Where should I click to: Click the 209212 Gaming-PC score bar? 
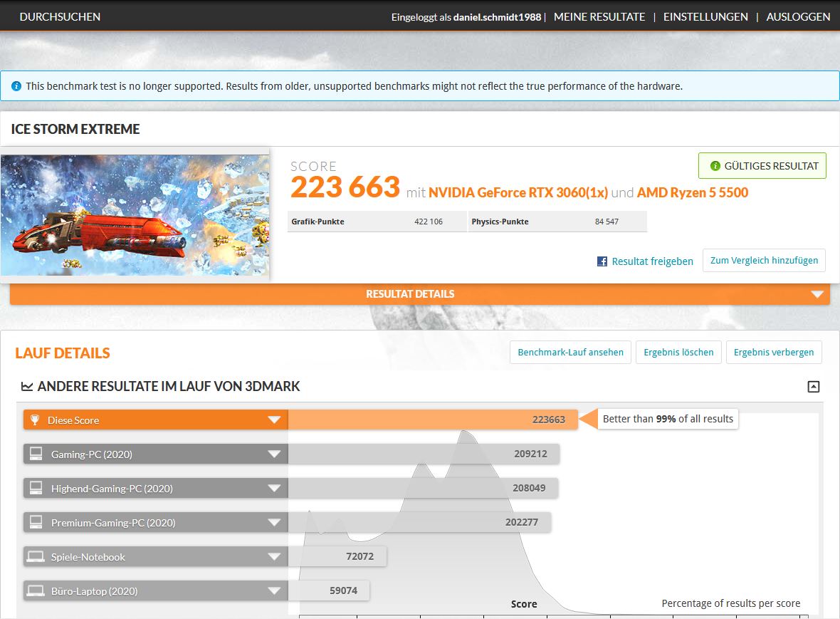[424, 454]
